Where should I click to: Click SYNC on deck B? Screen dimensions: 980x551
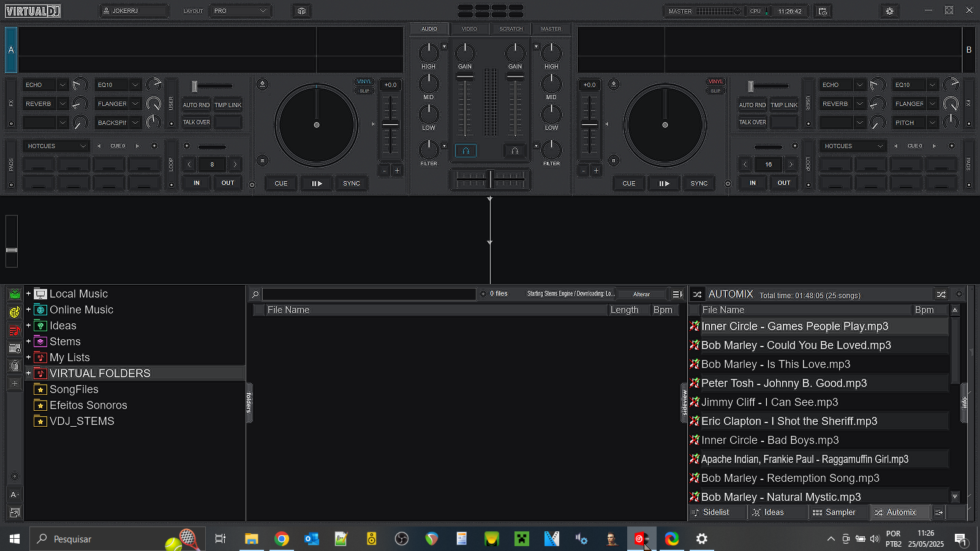click(x=699, y=183)
